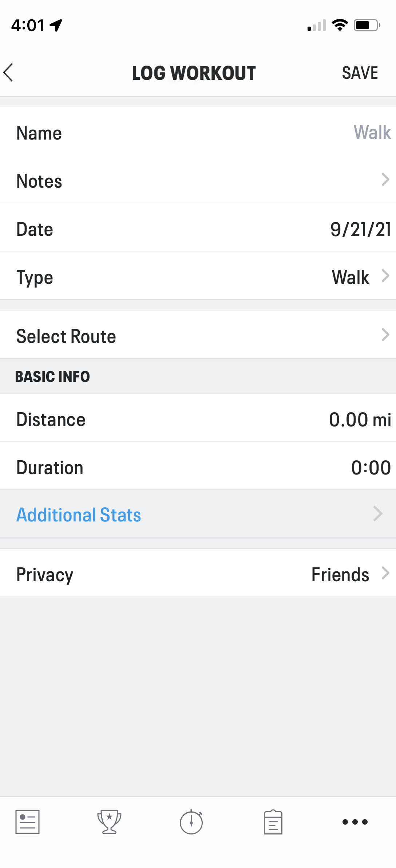Expand Additional Stats section
The height and width of the screenshot is (868, 396).
point(198,514)
